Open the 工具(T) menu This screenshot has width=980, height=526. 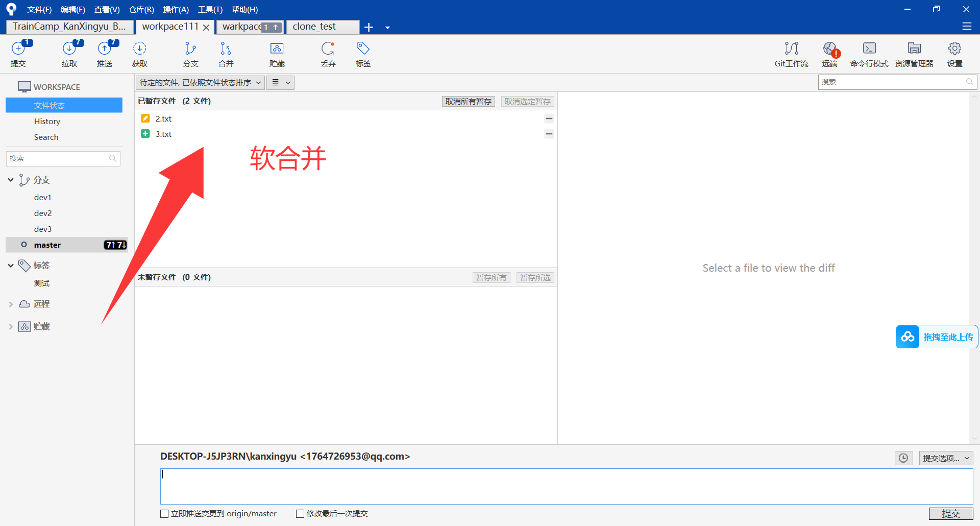pyautogui.click(x=210, y=10)
